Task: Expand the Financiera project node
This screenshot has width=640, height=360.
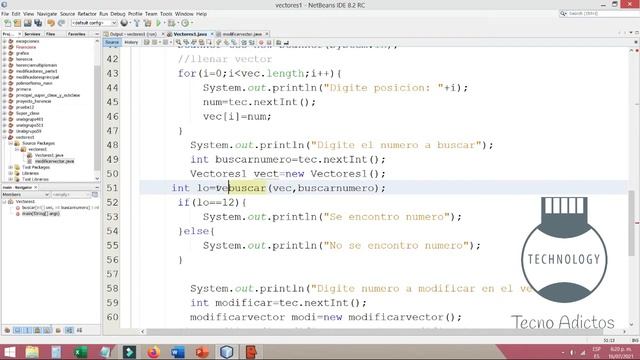Action: pos(4,47)
